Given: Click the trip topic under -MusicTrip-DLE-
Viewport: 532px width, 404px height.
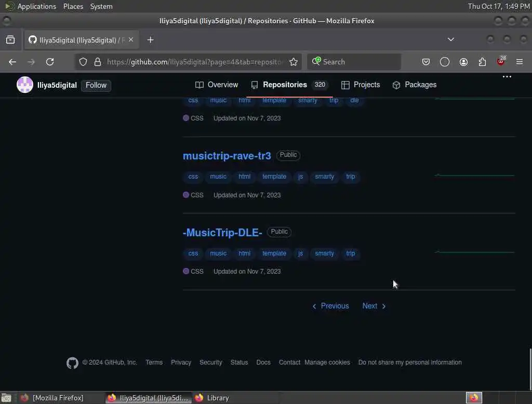Looking at the screenshot, I should pos(351,253).
